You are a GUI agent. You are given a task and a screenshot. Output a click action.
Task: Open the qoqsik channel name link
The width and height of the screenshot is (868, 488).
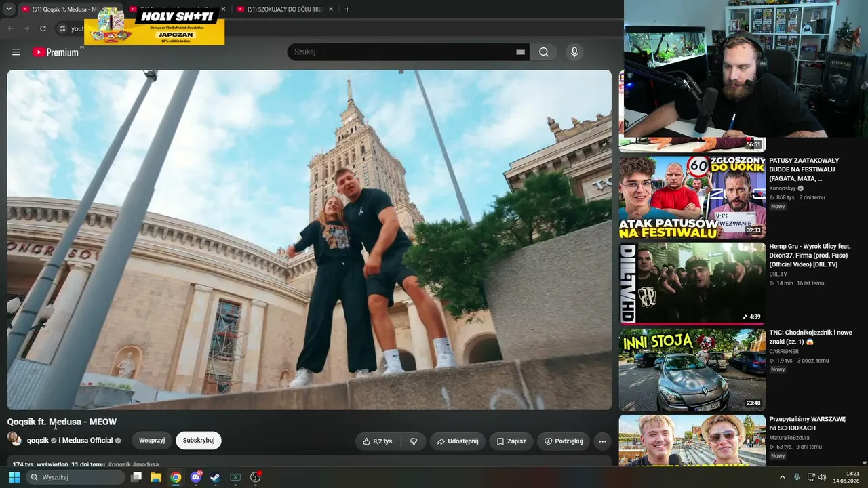click(x=38, y=441)
